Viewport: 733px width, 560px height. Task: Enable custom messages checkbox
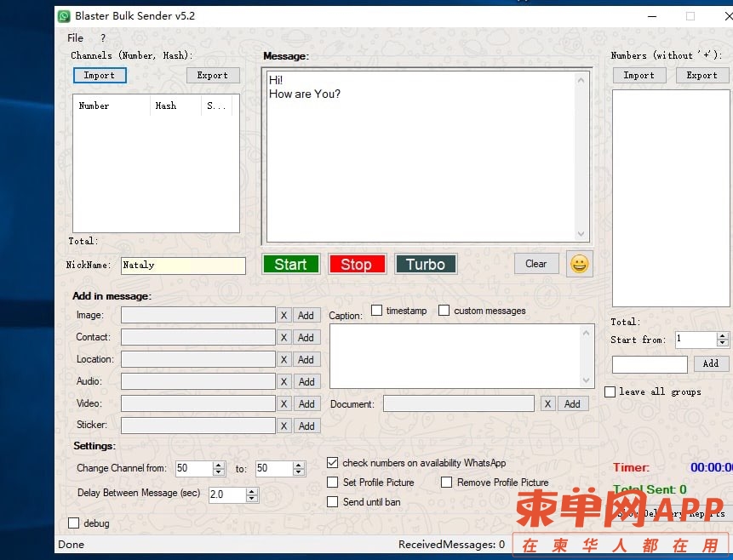[x=444, y=311]
